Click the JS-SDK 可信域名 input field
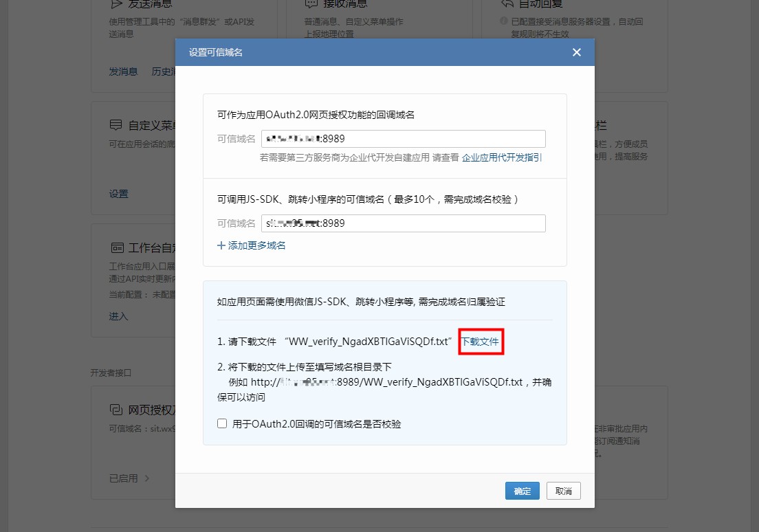Viewport: 759px width, 532px height. click(403, 223)
